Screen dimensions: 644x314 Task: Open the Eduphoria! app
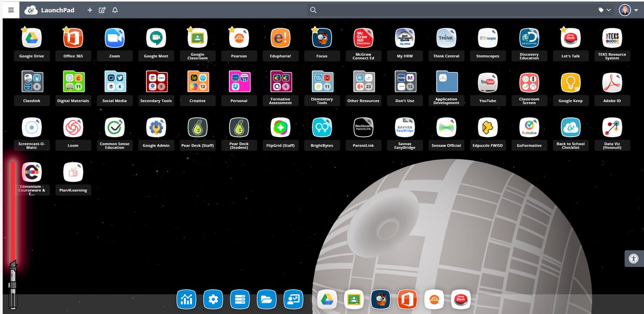(281, 38)
